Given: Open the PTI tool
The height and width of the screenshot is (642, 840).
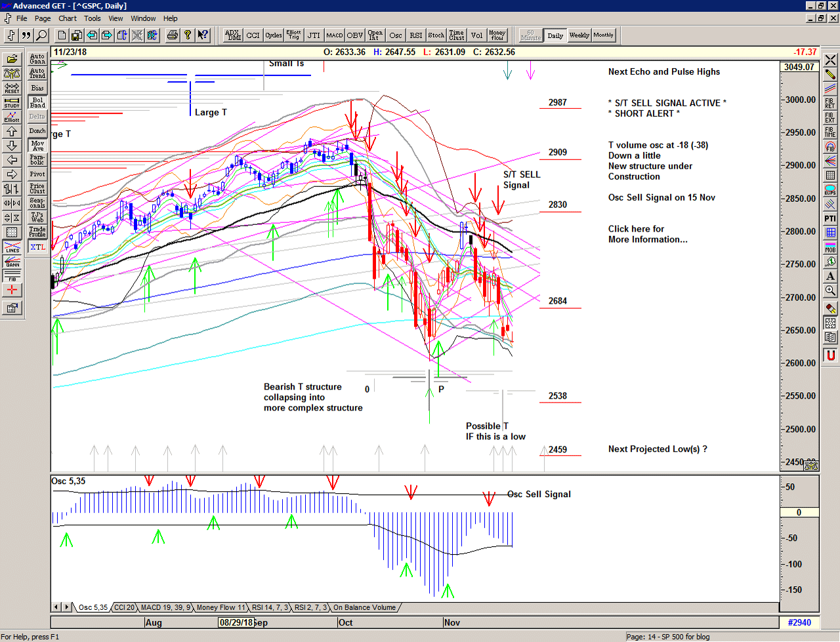Looking at the screenshot, I should point(830,218).
